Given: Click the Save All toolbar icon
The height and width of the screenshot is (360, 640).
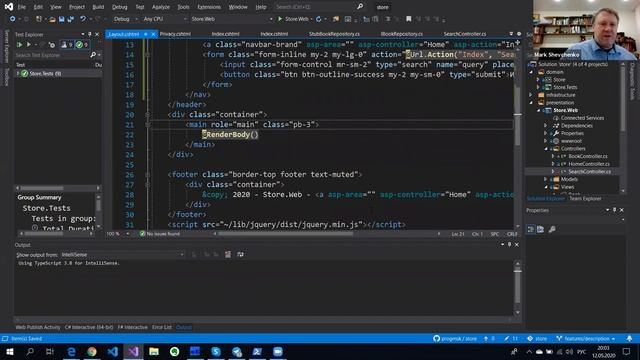Looking at the screenshot, I should 71,19.
